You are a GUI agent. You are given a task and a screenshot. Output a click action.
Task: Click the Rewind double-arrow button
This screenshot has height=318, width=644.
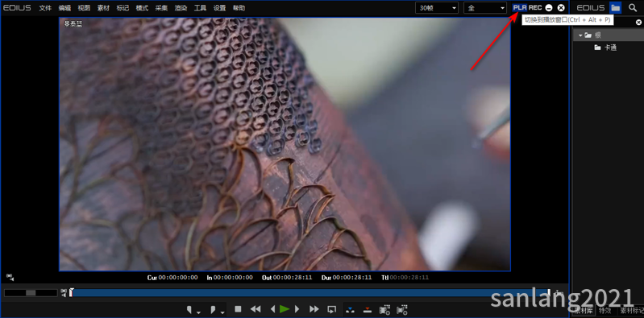point(256,309)
